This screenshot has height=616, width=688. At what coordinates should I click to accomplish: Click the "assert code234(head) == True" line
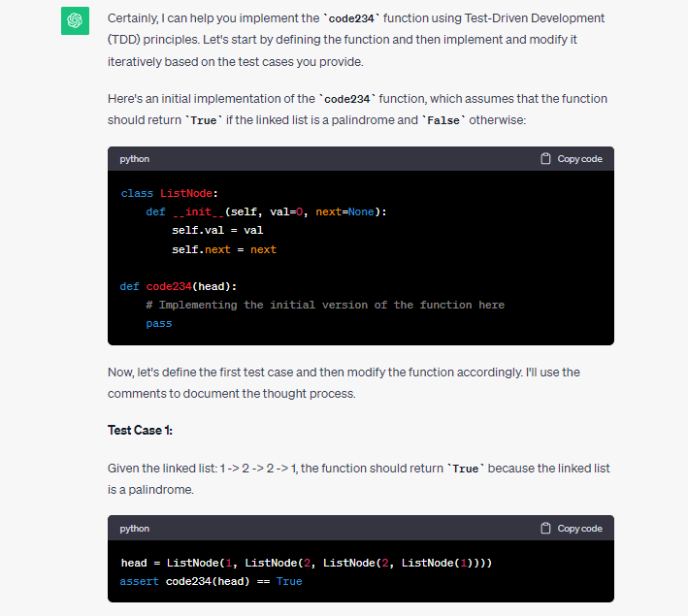212,582
